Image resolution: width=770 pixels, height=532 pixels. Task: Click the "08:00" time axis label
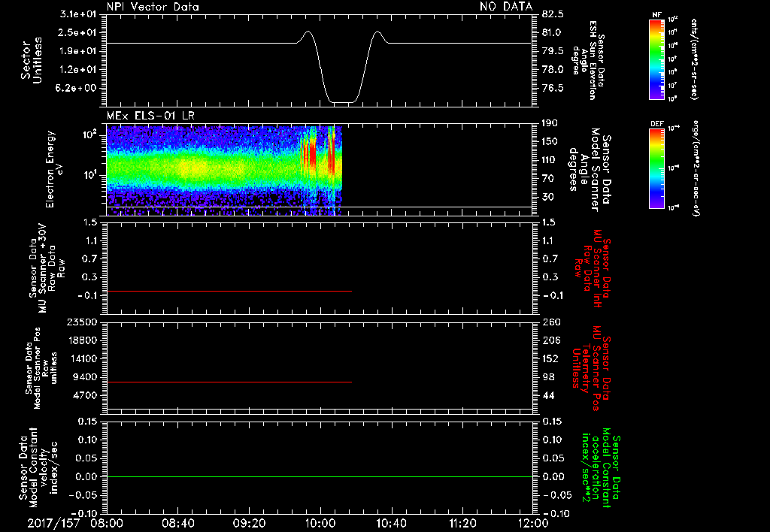[107, 523]
